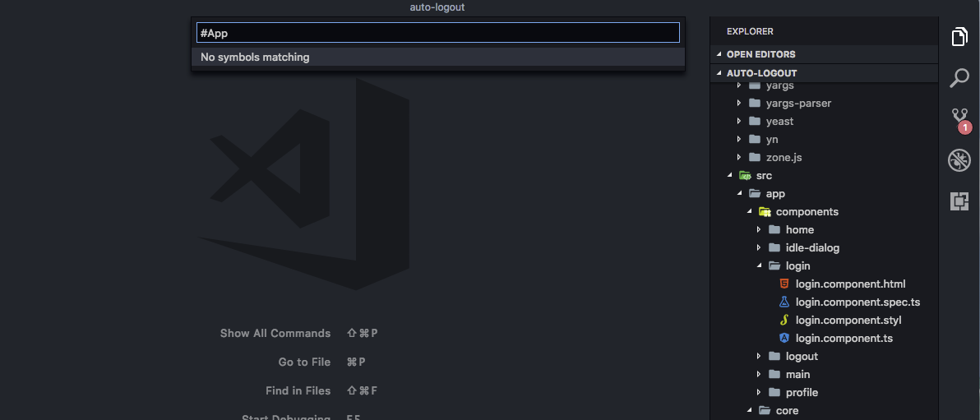This screenshot has height=420, width=980.
Task: Click the symbol search input containing #App
Action: (x=438, y=33)
